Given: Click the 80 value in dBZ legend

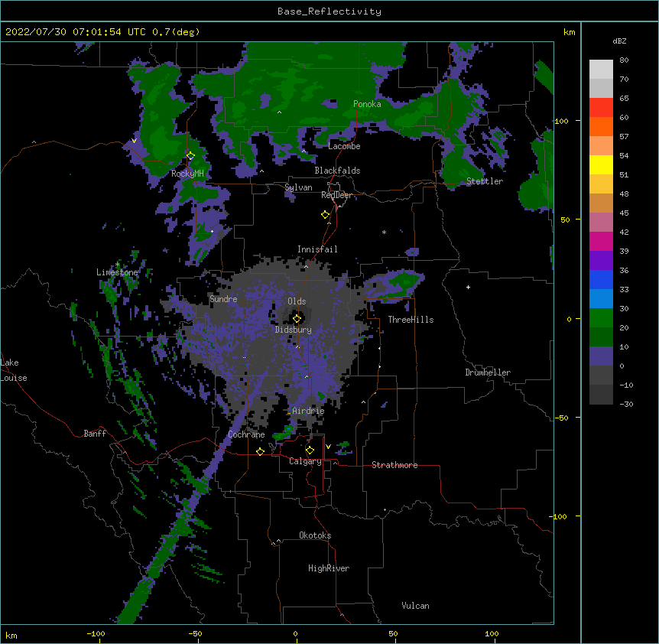Looking at the screenshot, I should 624,60.
